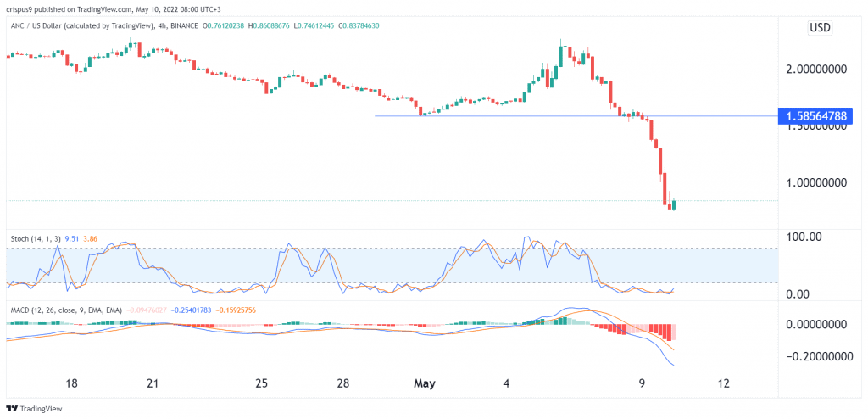
Task: Click the 4 date on time axis
Action: pos(507,383)
